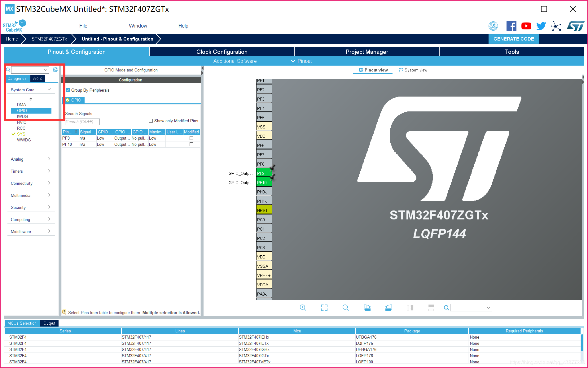Open the ST YouTube channel icon
588x368 pixels.
526,26
